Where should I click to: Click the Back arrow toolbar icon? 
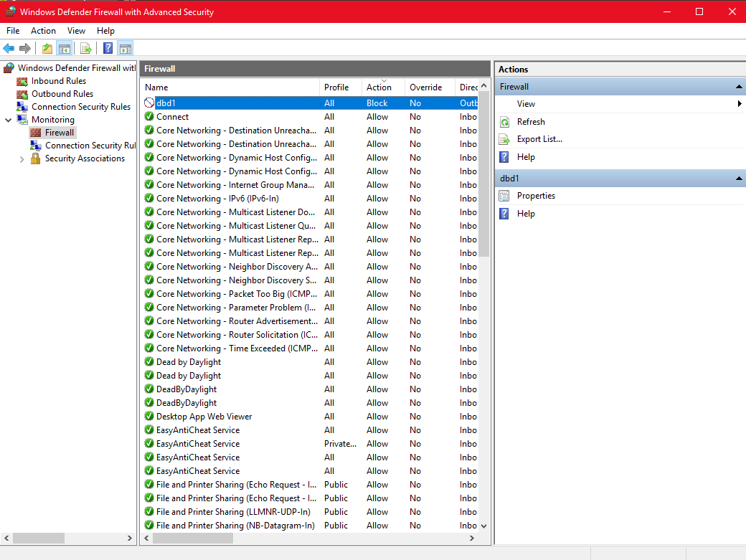[9, 48]
